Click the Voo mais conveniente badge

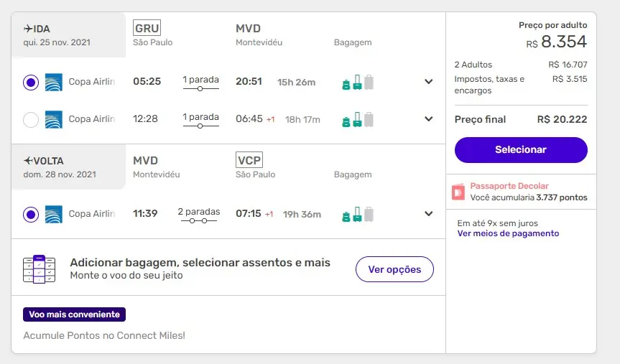tap(75, 314)
